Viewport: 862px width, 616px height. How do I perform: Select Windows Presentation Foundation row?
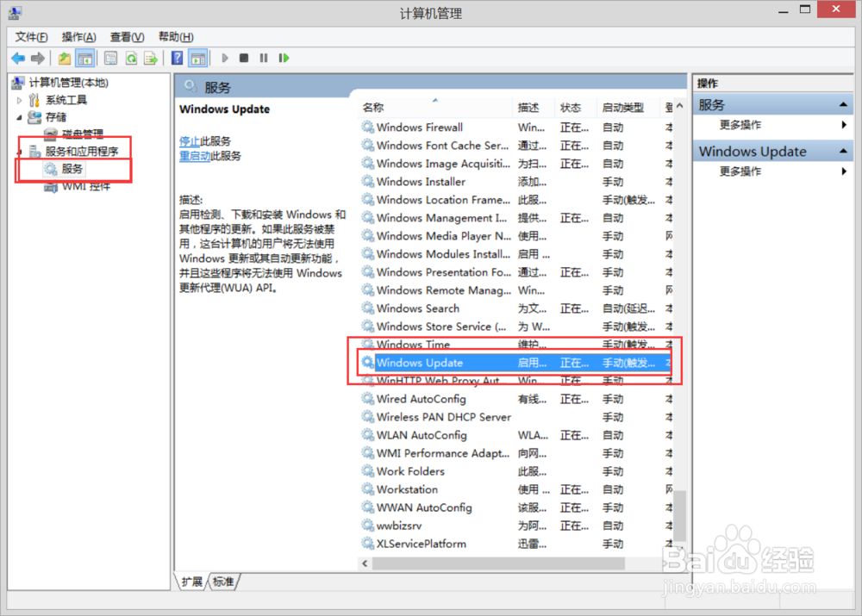pyautogui.click(x=515, y=272)
